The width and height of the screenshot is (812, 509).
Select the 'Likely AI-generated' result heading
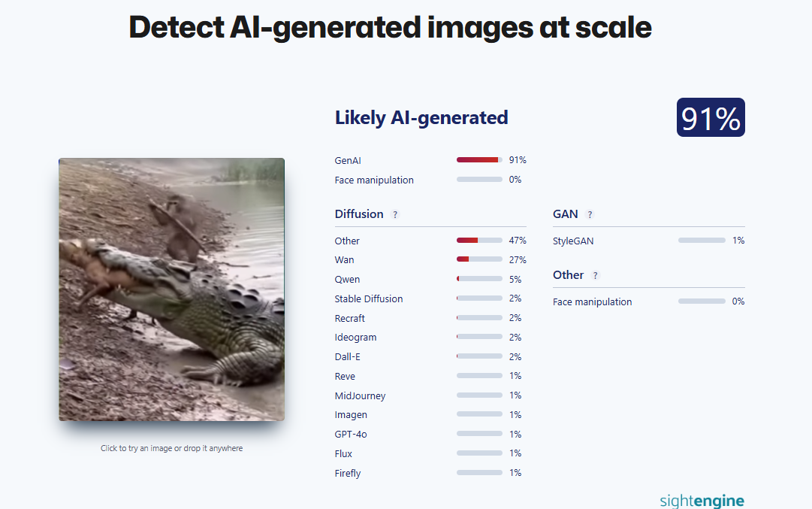(x=421, y=118)
